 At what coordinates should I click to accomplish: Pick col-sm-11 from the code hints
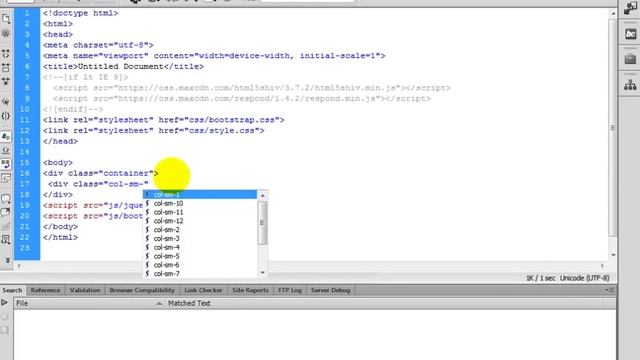pyautogui.click(x=200, y=212)
